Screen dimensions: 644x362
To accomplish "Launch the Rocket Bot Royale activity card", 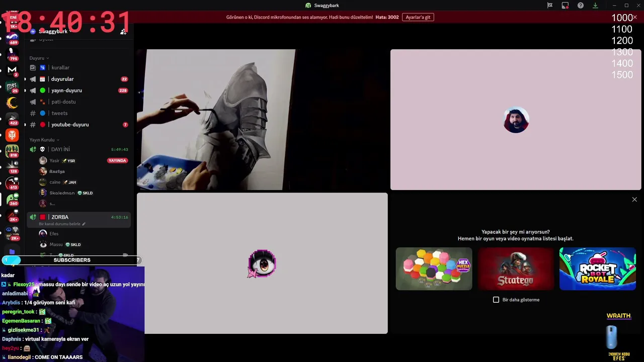I will pyautogui.click(x=597, y=268).
